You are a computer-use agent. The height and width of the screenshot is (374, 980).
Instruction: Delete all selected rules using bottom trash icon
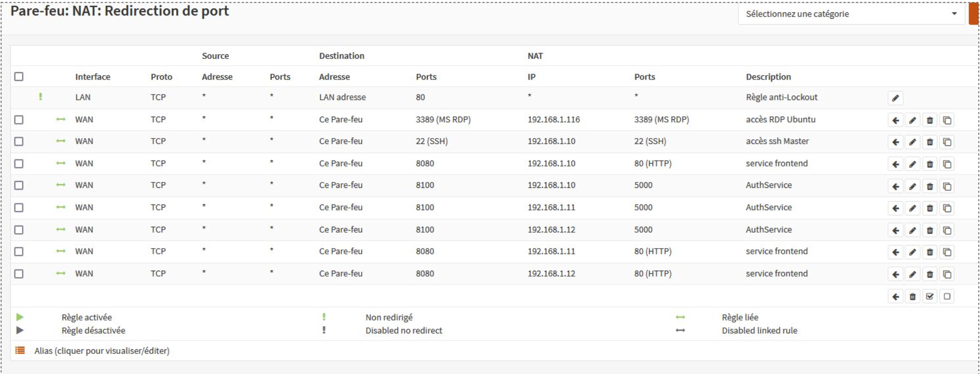click(x=912, y=297)
